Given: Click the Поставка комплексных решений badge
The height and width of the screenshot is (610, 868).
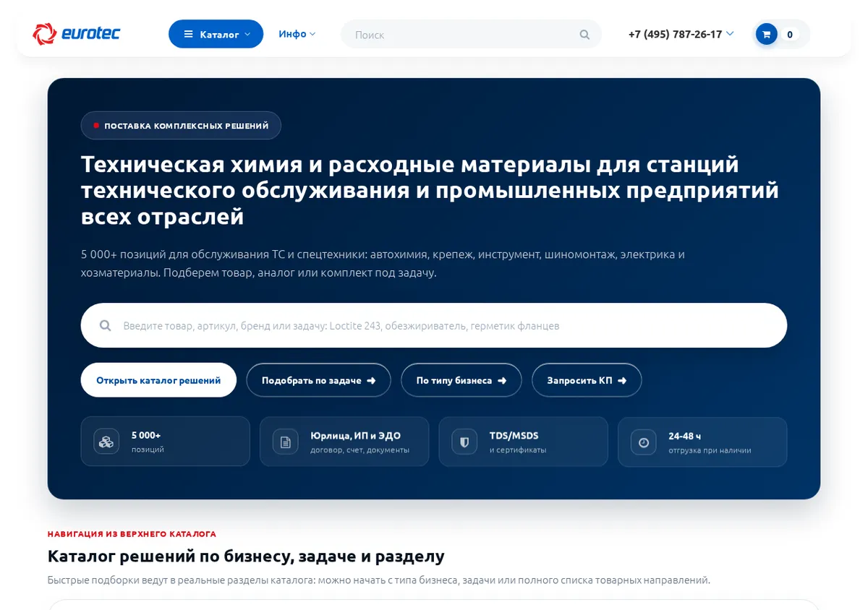Looking at the screenshot, I should 181,125.
